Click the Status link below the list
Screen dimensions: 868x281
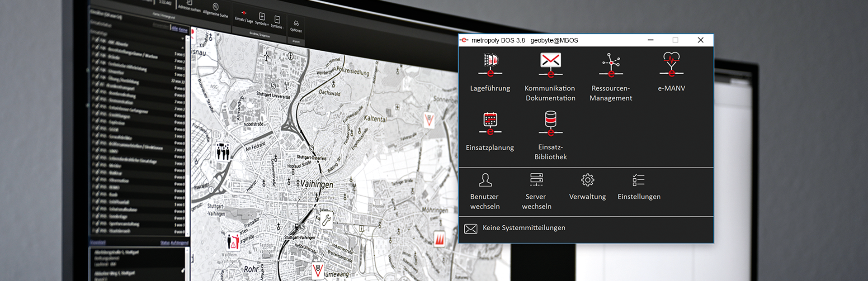tap(165, 243)
